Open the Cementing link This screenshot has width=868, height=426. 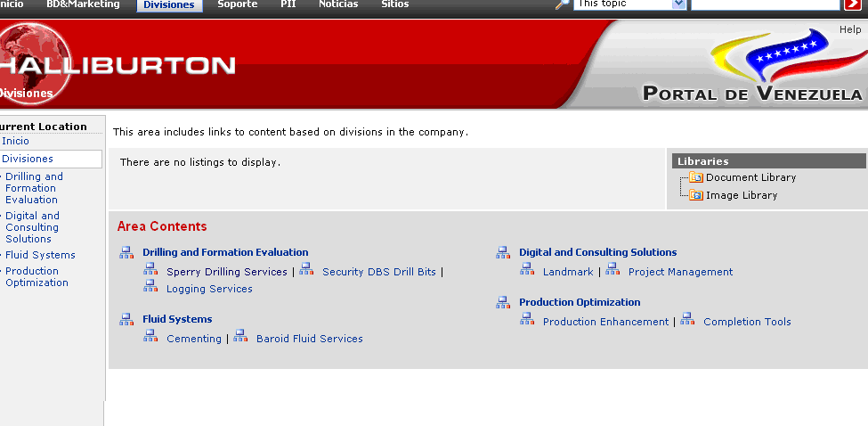[x=194, y=339]
